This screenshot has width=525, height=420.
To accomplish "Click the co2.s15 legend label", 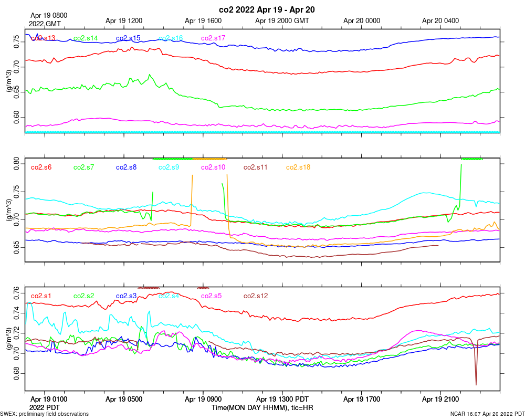I will click(x=128, y=38).
